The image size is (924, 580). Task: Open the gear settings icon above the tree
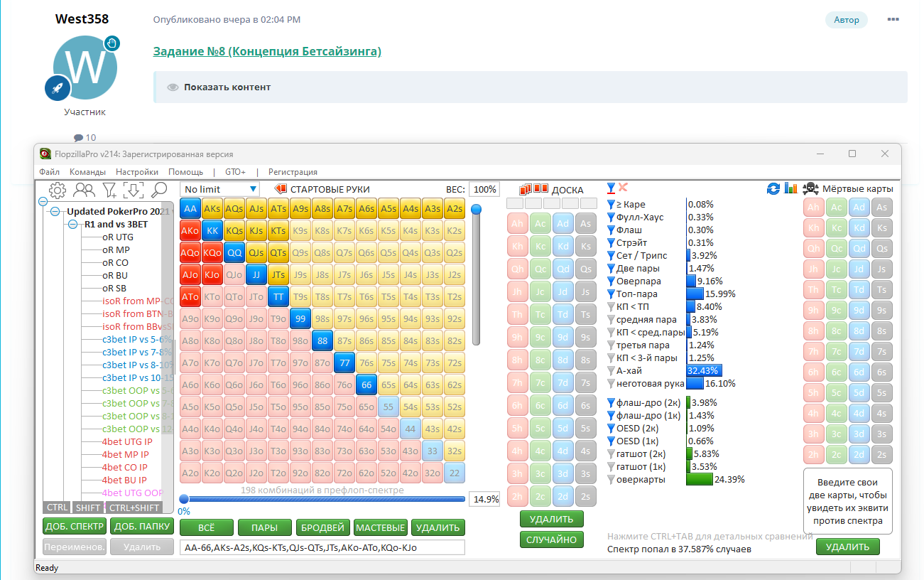tap(58, 190)
